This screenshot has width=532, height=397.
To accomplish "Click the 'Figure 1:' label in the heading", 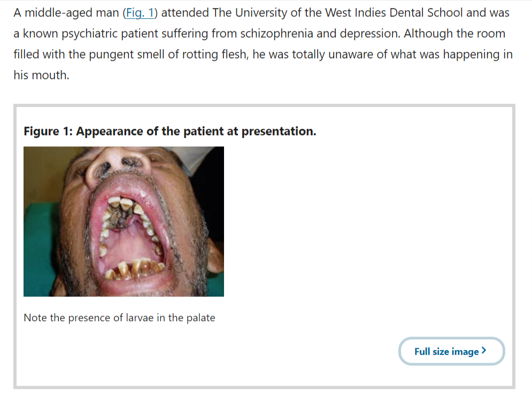I will (48, 131).
